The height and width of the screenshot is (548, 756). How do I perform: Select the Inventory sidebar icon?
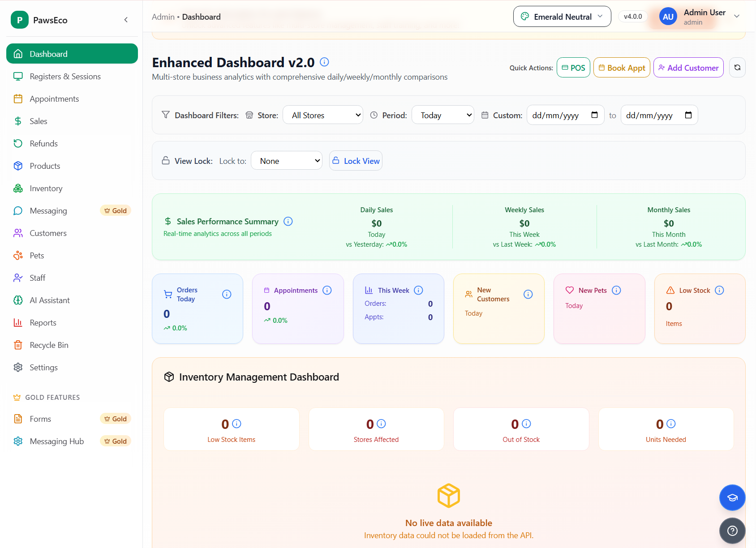pos(18,188)
